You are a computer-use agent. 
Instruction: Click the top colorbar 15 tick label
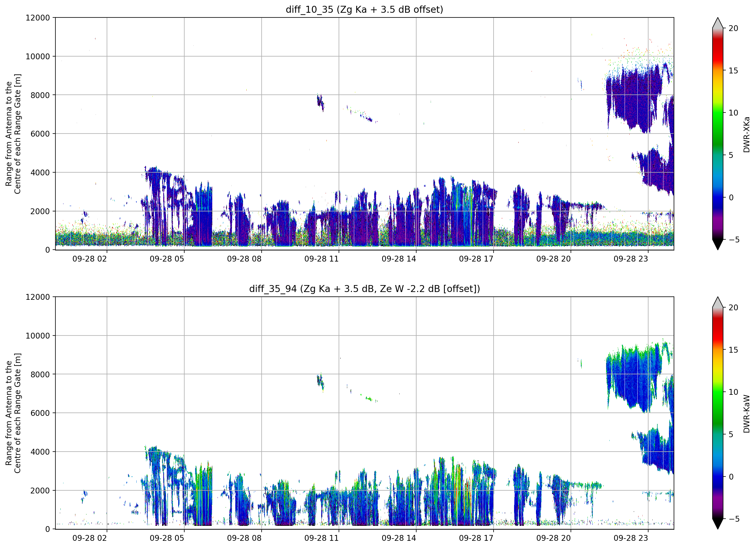tap(733, 71)
